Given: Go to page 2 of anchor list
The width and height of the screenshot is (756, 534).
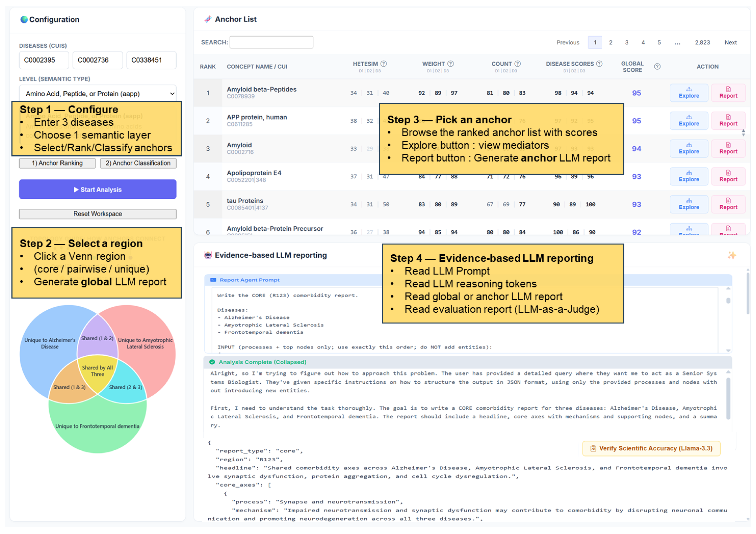Looking at the screenshot, I should (611, 42).
